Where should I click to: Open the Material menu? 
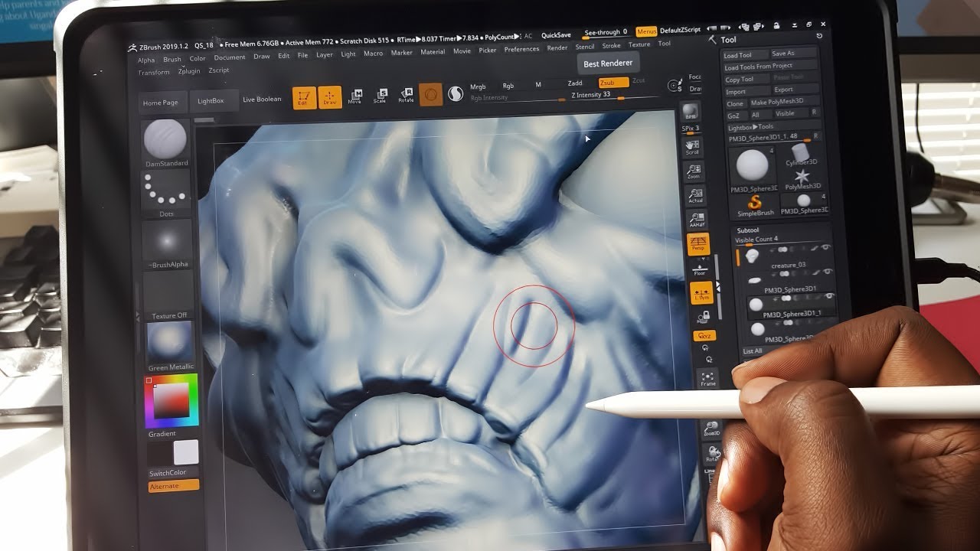pos(433,52)
